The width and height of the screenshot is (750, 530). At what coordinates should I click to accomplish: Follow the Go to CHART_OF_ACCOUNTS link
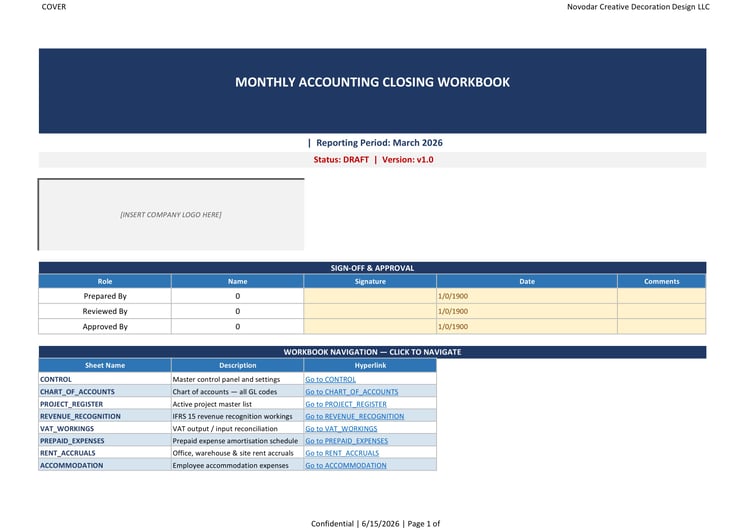click(352, 392)
